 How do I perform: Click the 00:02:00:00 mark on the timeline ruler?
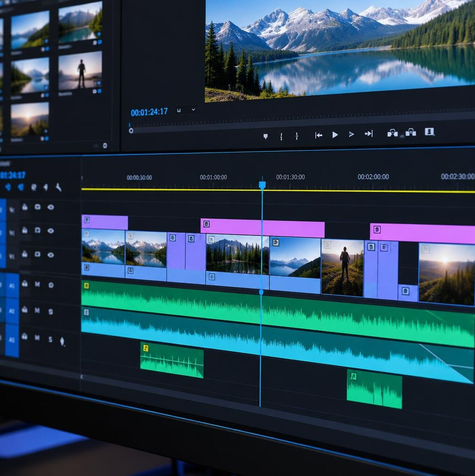pyautogui.click(x=373, y=177)
